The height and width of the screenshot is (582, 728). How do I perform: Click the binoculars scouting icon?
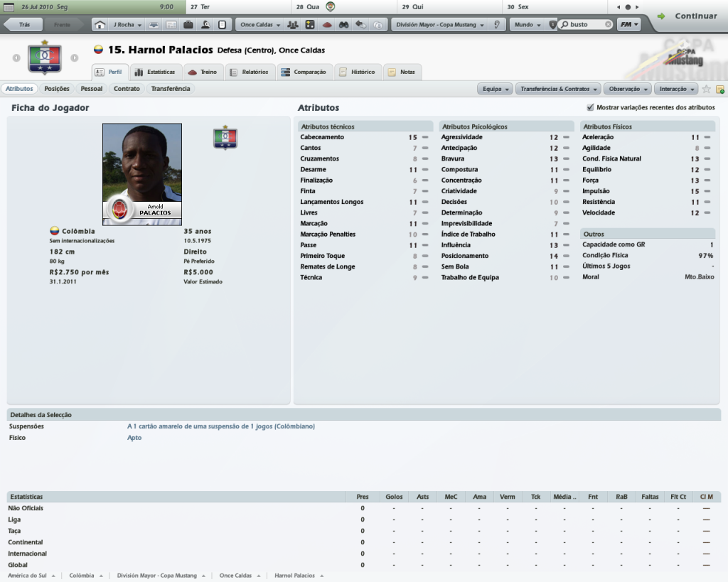[343, 25]
